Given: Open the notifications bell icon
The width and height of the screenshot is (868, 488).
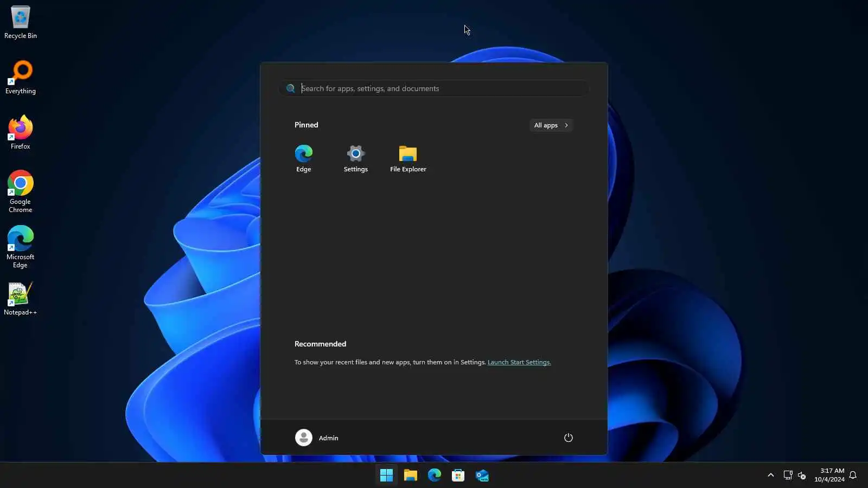Looking at the screenshot, I should pos(853,475).
